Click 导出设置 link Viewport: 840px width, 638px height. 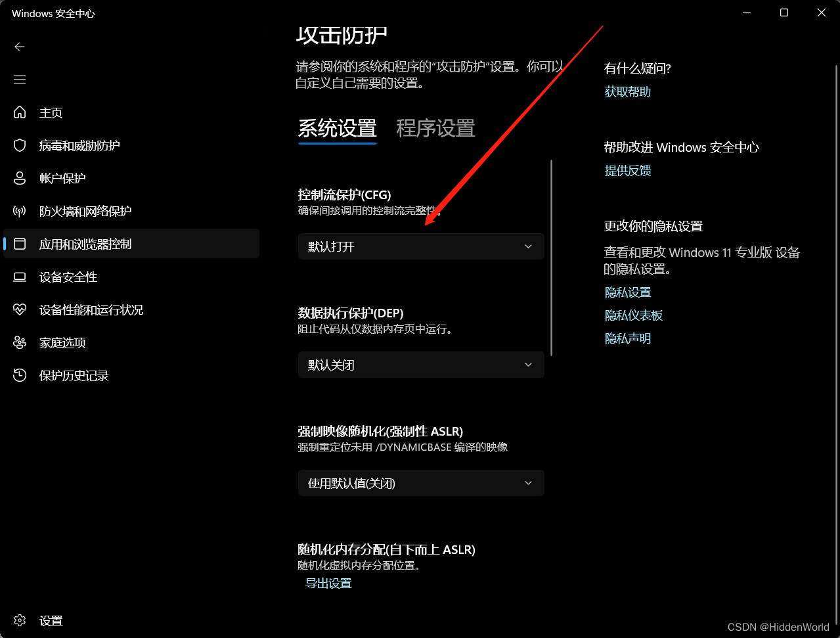click(328, 583)
